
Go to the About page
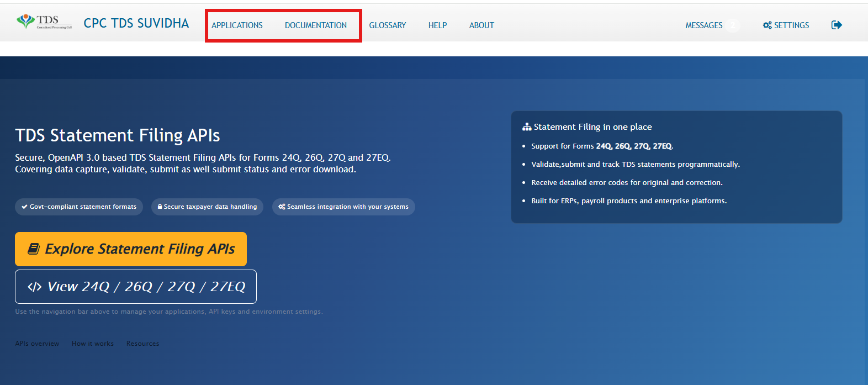481,25
